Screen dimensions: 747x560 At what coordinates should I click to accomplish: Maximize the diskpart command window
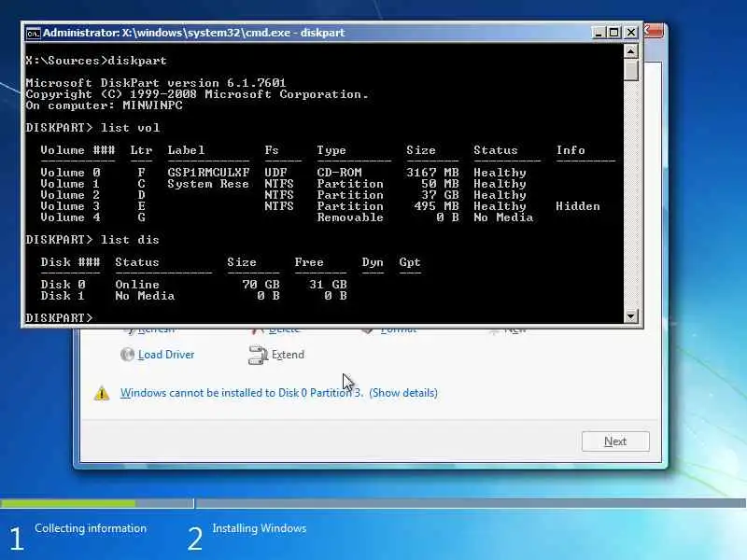614,33
